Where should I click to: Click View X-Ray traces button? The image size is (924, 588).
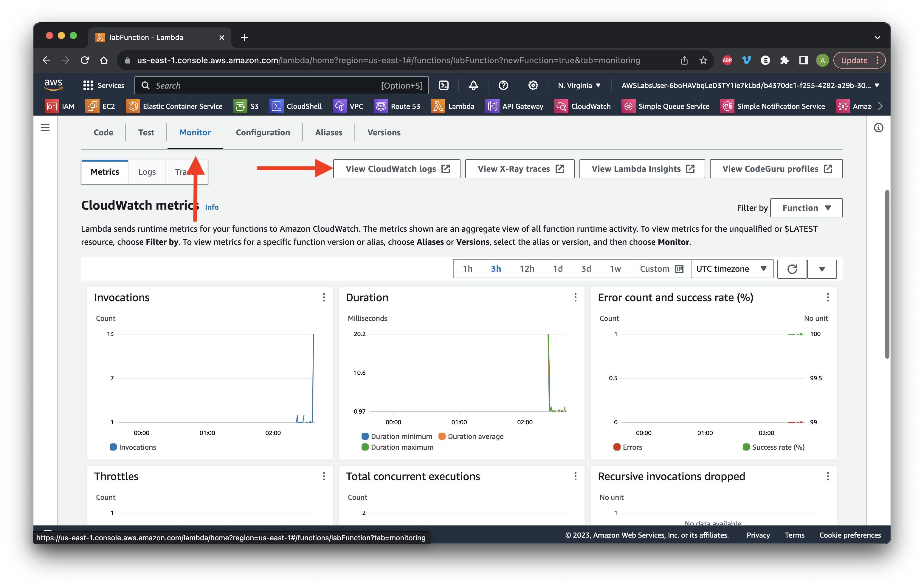tap(520, 169)
